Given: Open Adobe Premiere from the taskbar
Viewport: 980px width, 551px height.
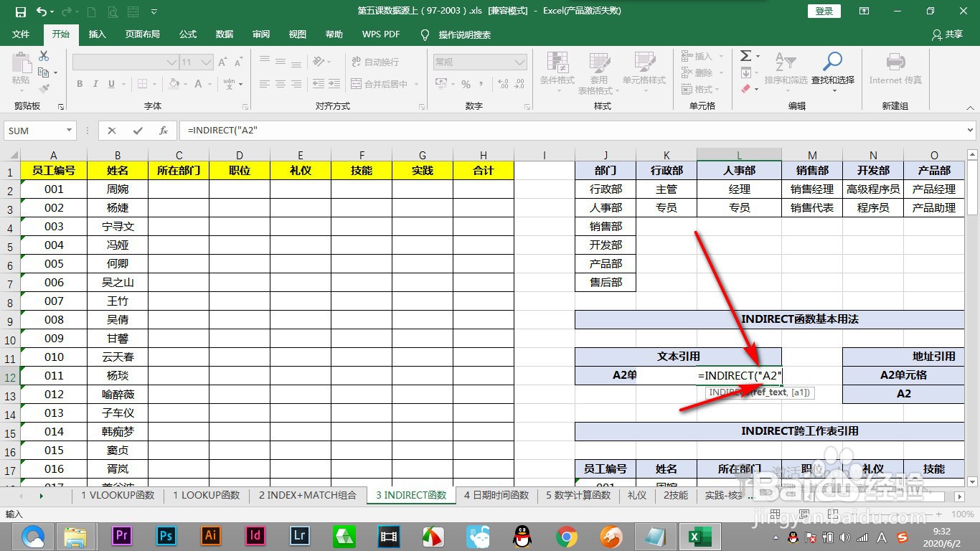Looking at the screenshot, I should tap(122, 536).
